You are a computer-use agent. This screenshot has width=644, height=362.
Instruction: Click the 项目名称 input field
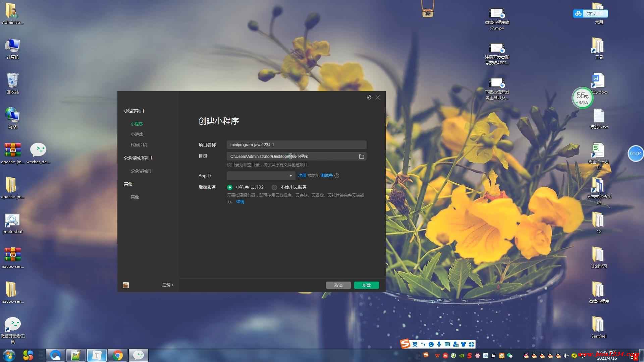click(297, 145)
